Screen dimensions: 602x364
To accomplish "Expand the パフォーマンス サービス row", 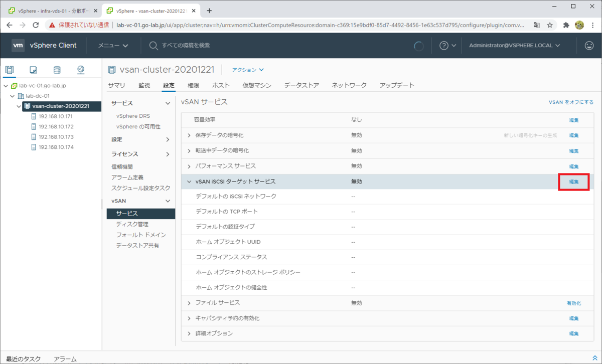I will [189, 166].
